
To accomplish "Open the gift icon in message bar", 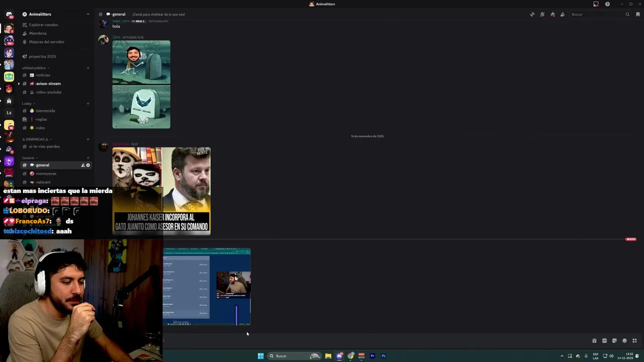I will click(x=594, y=340).
